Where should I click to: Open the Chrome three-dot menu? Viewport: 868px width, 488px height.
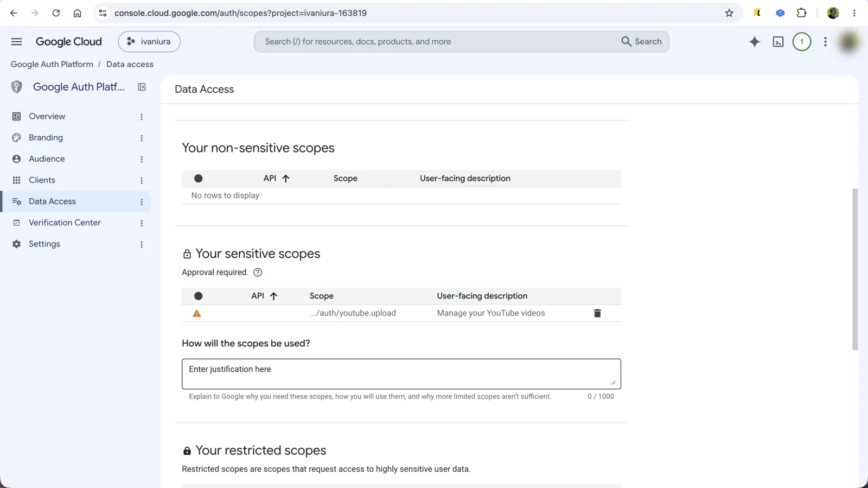click(854, 13)
